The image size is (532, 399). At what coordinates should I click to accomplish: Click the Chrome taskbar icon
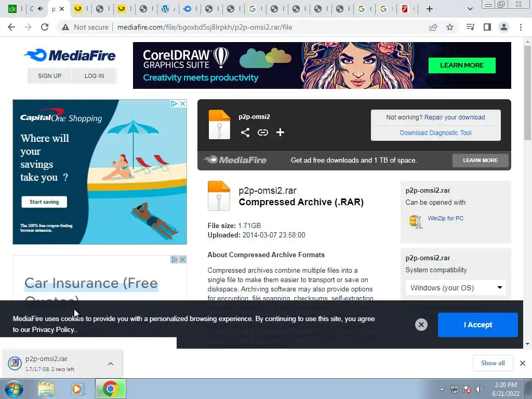pyautogui.click(x=110, y=389)
